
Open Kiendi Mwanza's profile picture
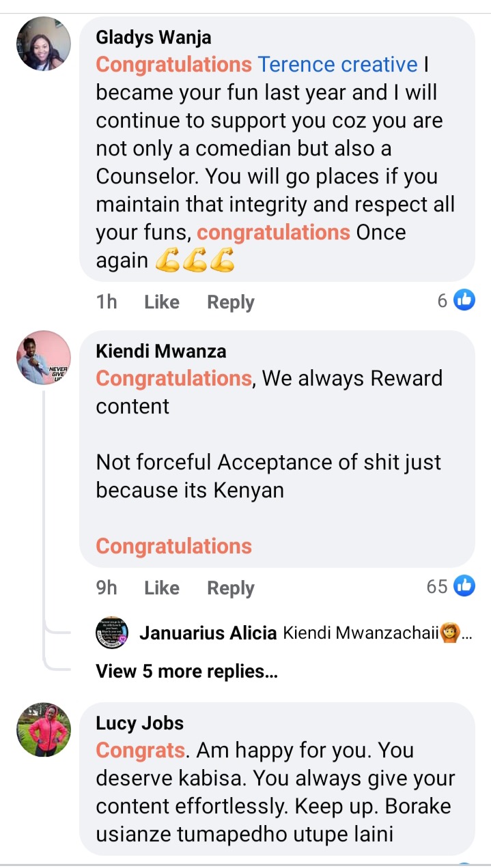pyautogui.click(x=44, y=358)
